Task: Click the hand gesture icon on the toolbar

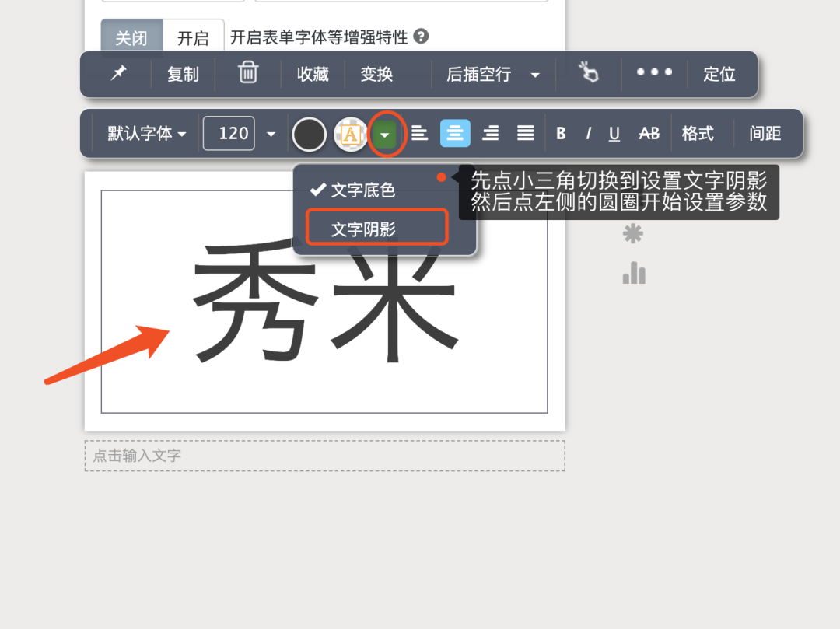Action: point(589,73)
